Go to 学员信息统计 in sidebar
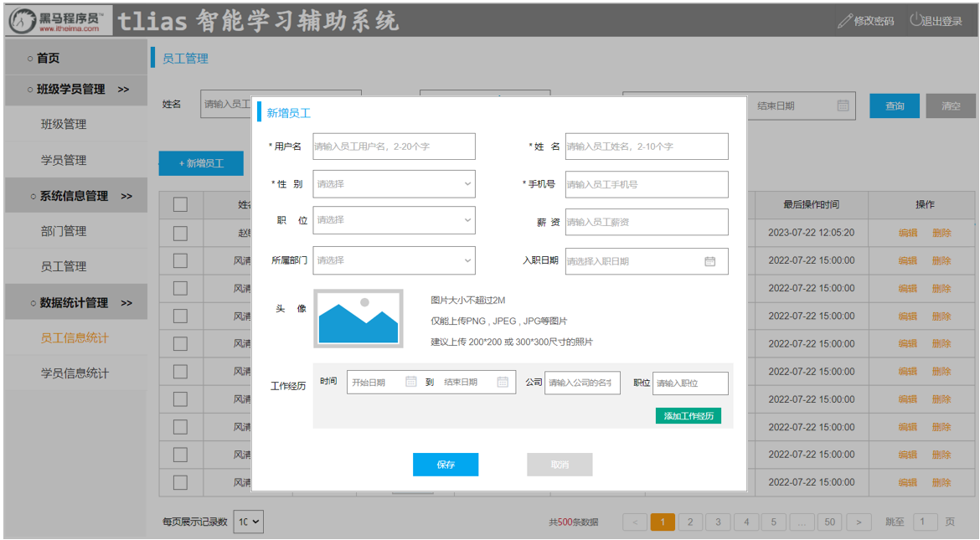 coord(75,373)
